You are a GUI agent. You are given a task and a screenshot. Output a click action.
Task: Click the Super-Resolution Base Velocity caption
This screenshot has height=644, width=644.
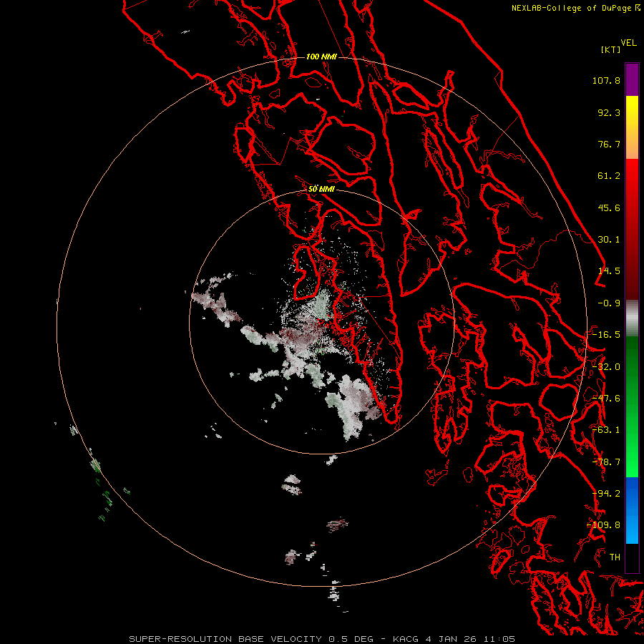[x=322, y=639]
